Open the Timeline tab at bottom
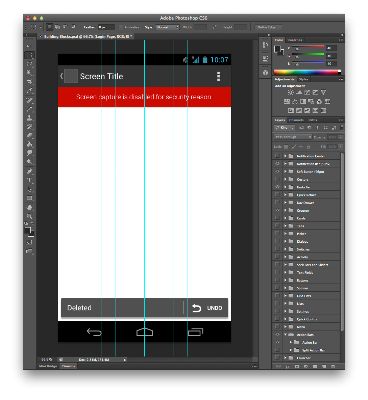This screenshot has width=368, height=400. pyautogui.click(x=69, y=366)
